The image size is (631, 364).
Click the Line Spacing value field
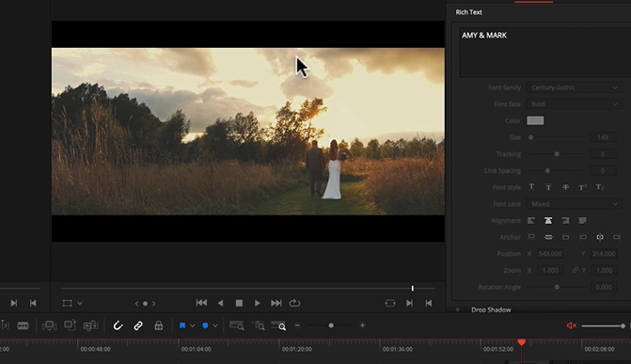pos(603,171)
